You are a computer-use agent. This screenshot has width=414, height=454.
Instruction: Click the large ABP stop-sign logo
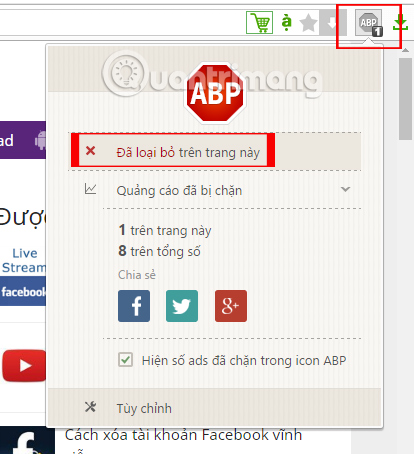[x=215, y=93]
